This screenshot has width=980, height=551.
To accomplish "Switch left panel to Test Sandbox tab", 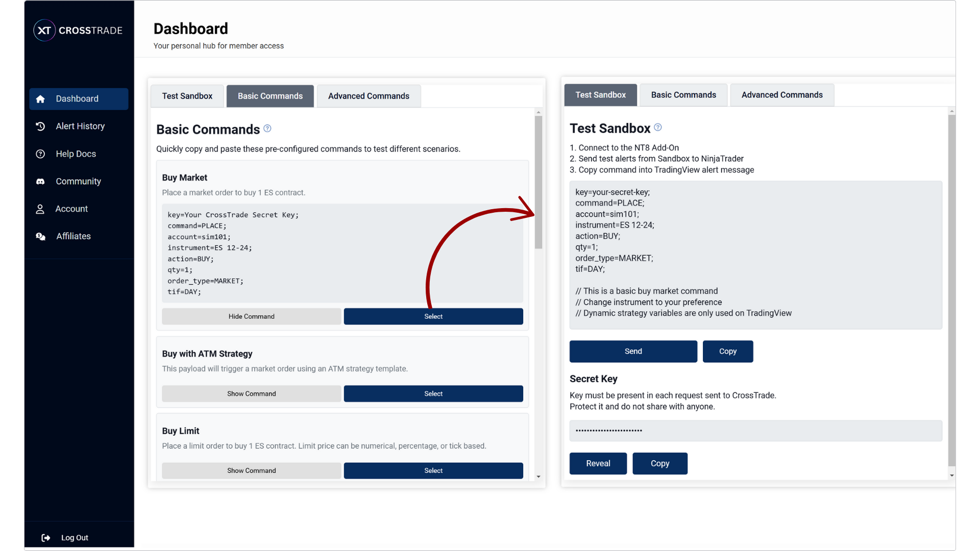I will pyautogui.click(x=187, y=96).
